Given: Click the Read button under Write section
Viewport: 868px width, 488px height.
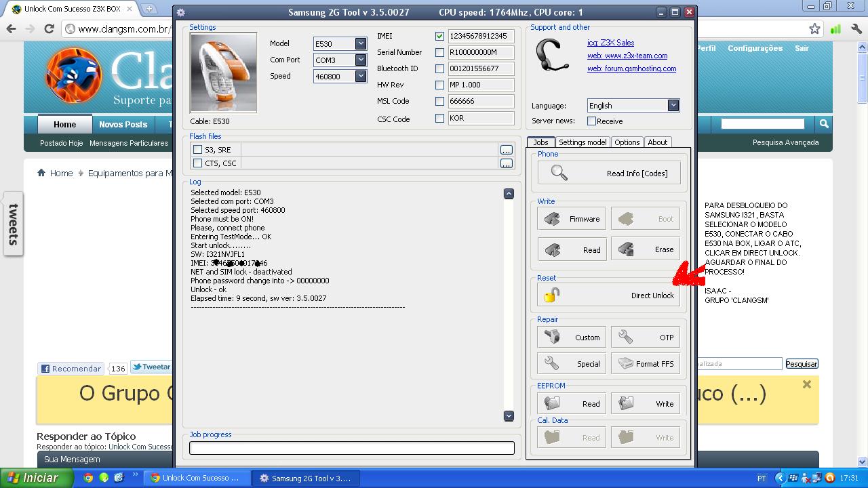Looking at the screenshot, I should point(572,249).
